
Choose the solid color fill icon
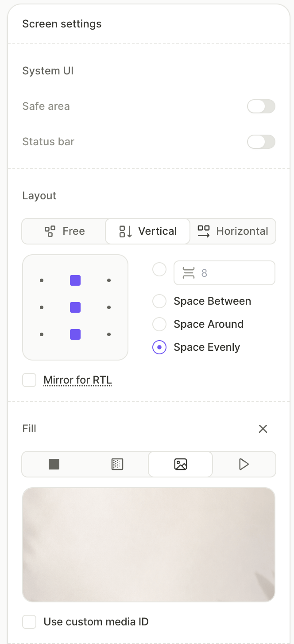(x=54, y=464)
